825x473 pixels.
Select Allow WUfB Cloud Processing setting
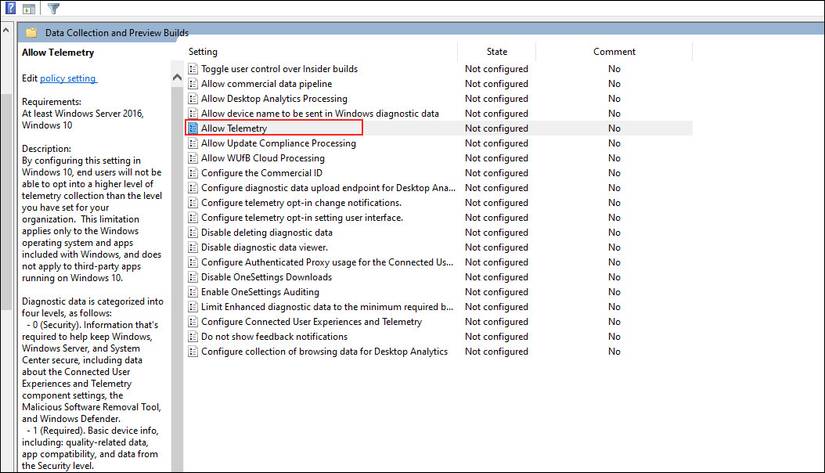point(263,158)
